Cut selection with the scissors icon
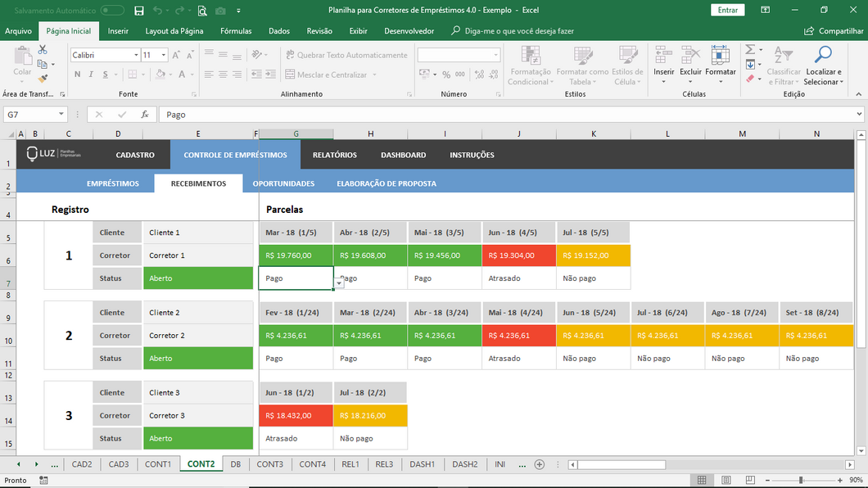This screenshot has width=868, height=488. coord(43,50)
